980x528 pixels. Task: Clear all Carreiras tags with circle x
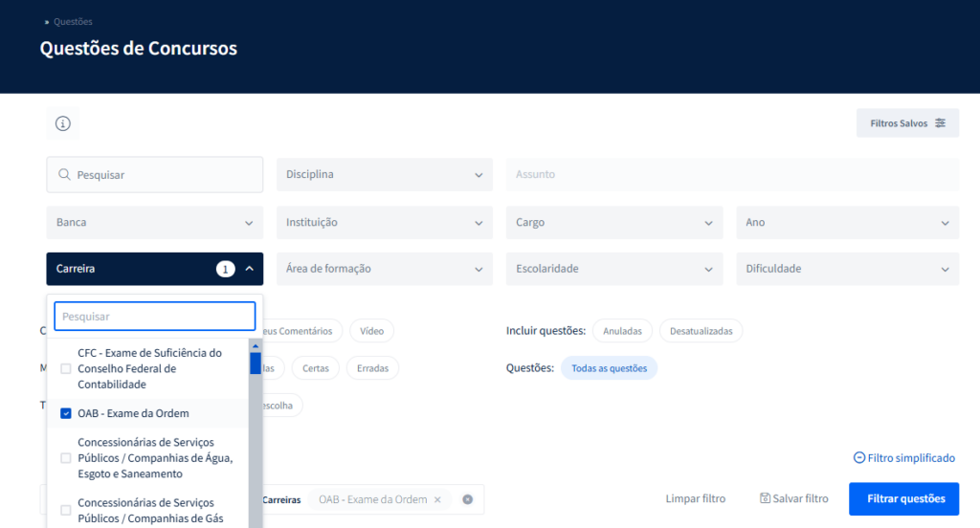(x=467, y=499)
